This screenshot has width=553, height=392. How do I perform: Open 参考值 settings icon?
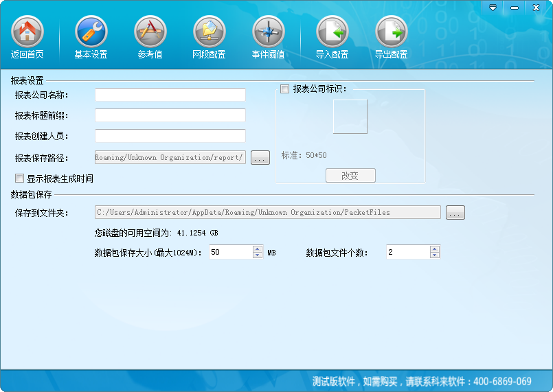click(x=150, y=32)
